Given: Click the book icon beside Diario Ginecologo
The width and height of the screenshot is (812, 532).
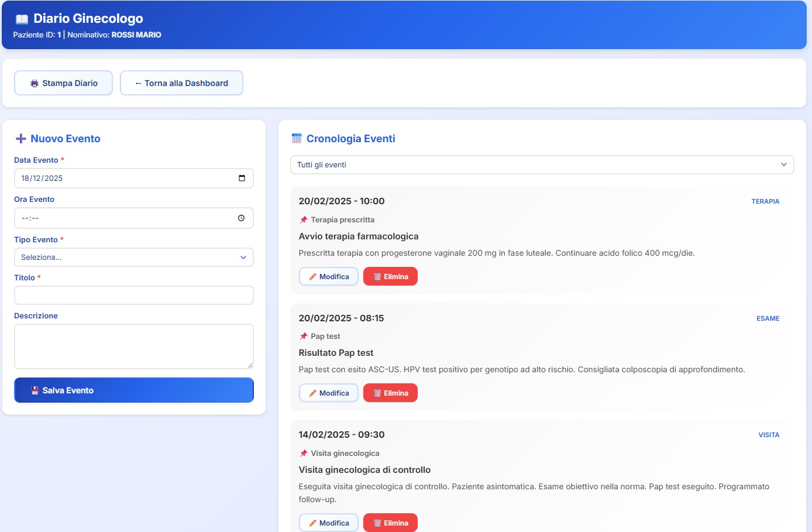Looking at the screenshot, I should pyautogui.click(x=22, y=19).
